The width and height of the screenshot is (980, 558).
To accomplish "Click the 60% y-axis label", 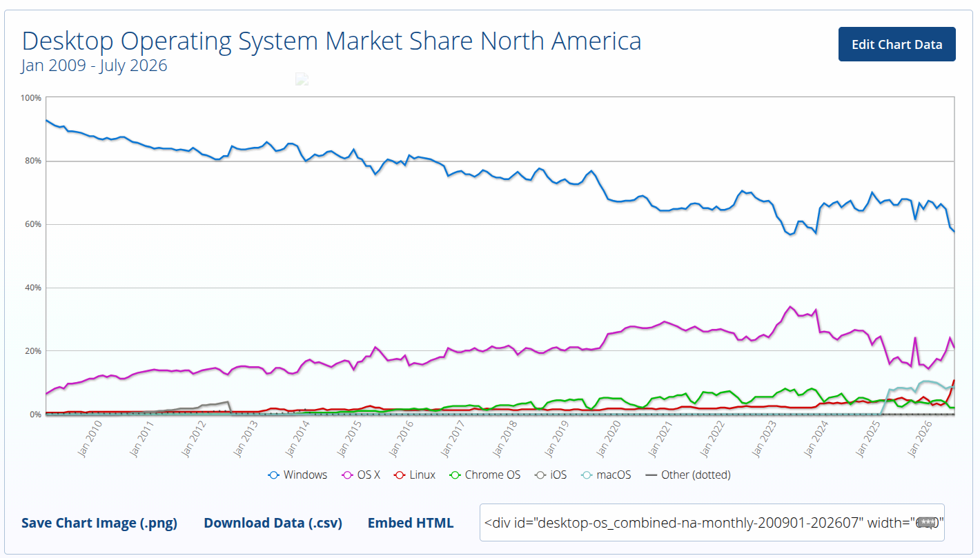I will 35,224.
